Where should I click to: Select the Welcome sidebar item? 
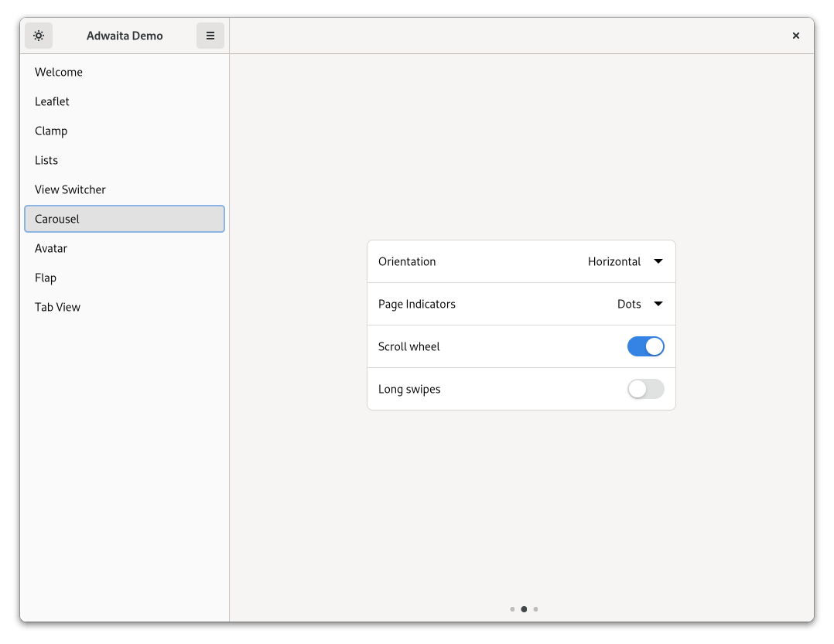coord(59,72)
